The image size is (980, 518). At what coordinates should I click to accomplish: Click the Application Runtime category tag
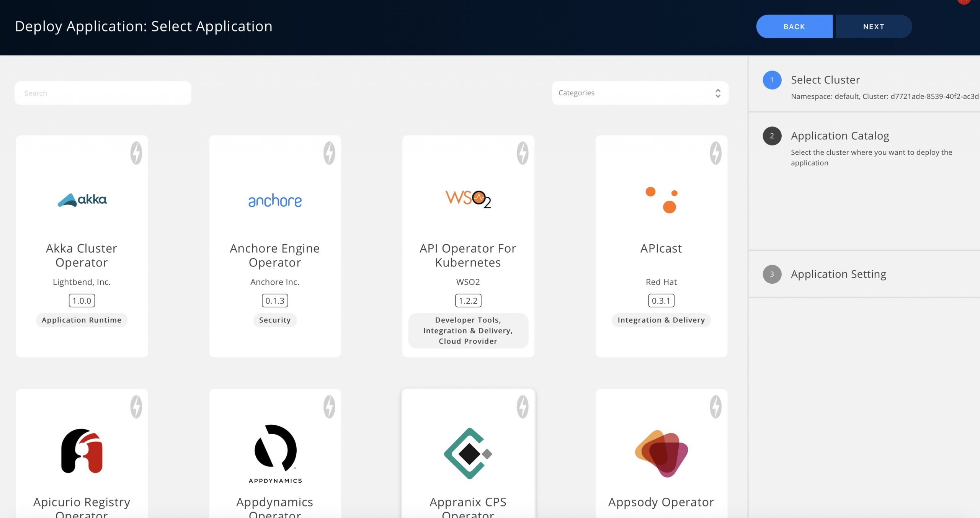point(82,320)
